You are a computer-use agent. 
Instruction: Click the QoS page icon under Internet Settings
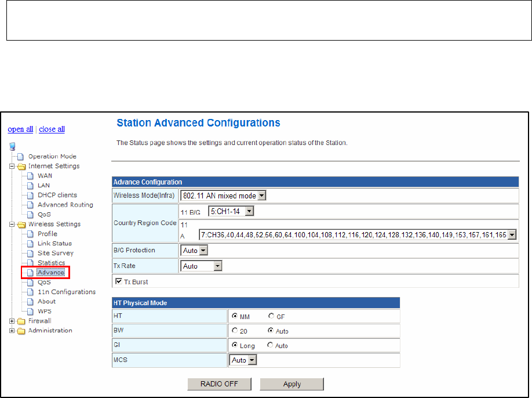[x=31, y=215]
